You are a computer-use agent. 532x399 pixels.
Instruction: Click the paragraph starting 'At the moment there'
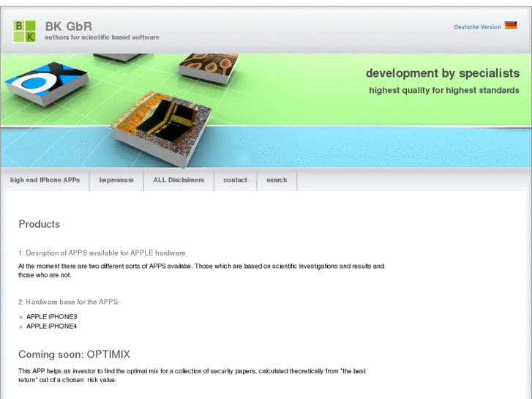click(201, 271)
